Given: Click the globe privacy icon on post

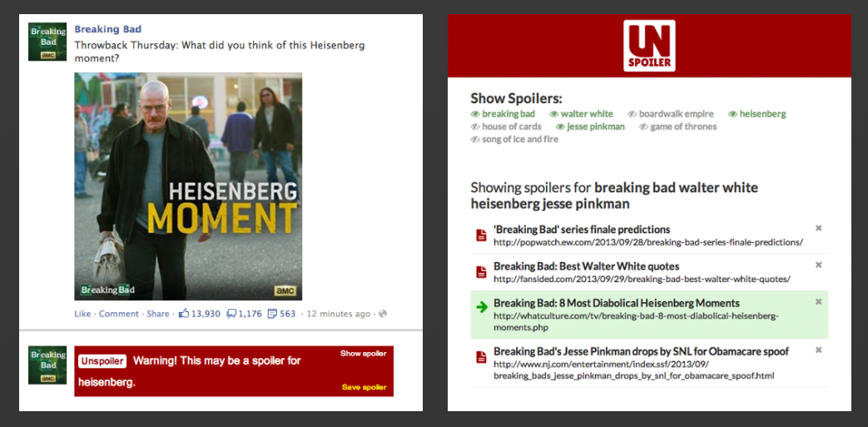Looking at the screenshot, I should (383, 314).
